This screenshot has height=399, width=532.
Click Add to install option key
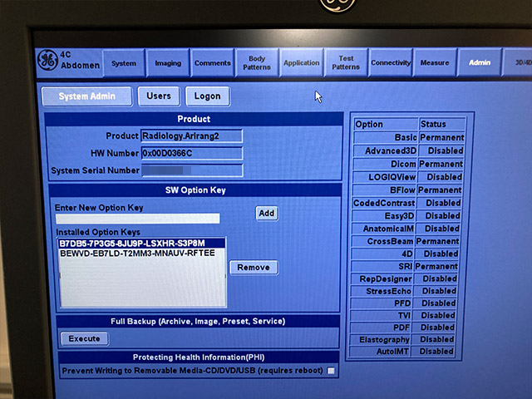pos(267,214)
